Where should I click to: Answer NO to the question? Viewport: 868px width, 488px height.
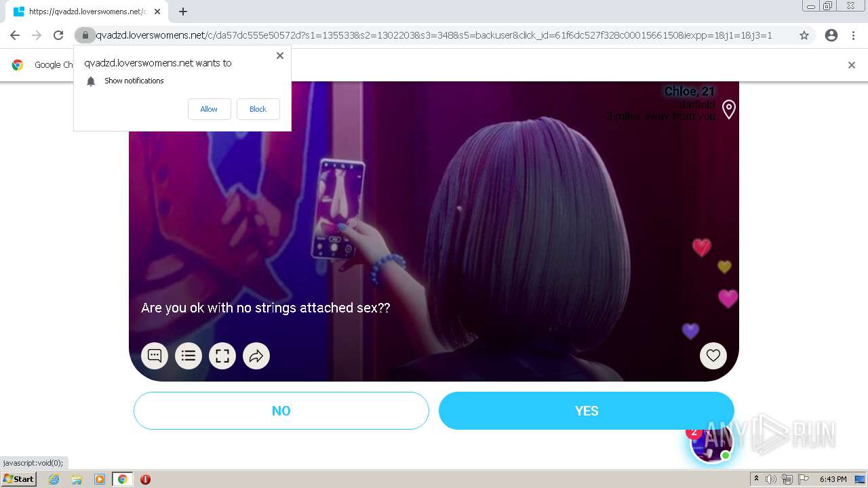click(281, 411)
